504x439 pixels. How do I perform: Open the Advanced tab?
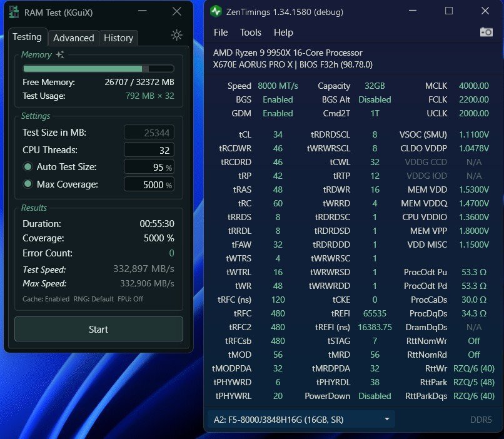tap(74, 38)
